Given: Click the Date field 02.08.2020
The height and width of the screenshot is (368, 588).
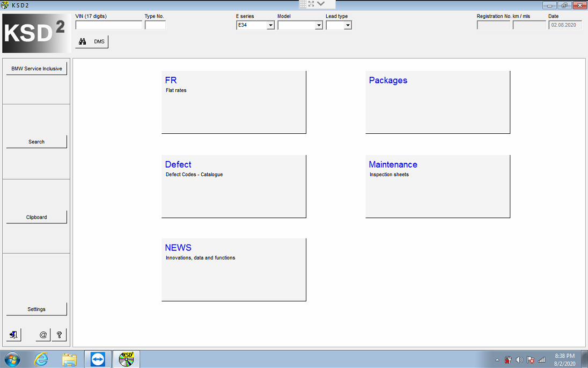Looking at the screenshot, I should click(x=565, y=25).
